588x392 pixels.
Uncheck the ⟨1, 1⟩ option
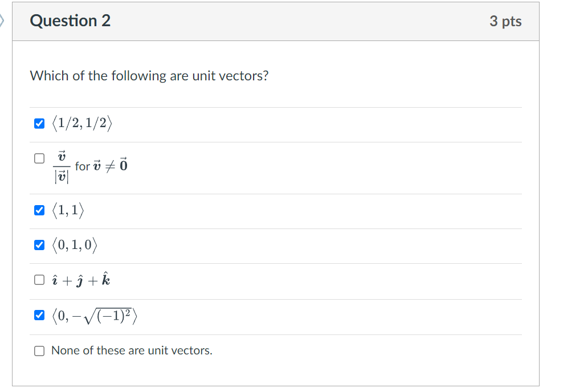click(x=39, y=210)
